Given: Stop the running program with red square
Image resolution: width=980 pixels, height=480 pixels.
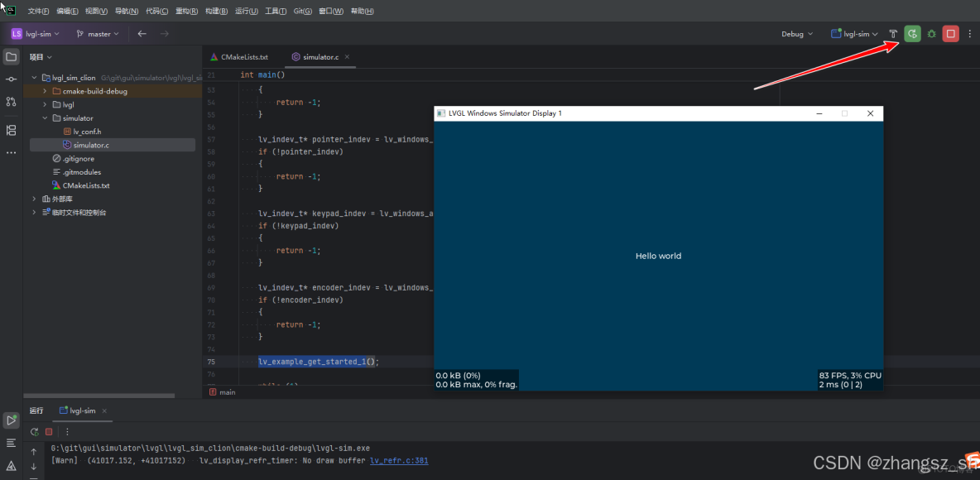Looking at the screenshot, I should point(951,34).
